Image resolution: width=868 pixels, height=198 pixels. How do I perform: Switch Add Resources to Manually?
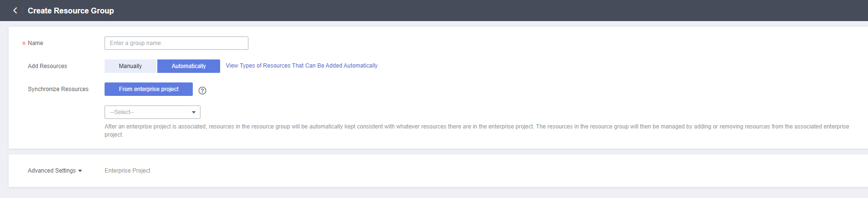(130, 66)
